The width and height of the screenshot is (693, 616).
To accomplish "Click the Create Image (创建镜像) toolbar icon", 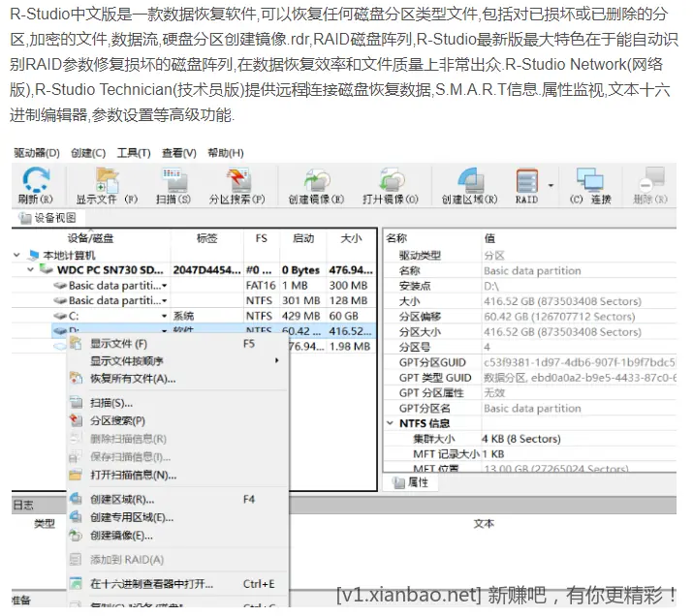I will pos(316,185).
